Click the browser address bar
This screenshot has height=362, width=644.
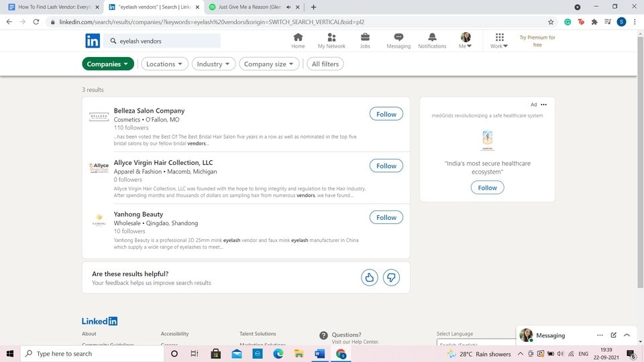(x=296, y=22)
